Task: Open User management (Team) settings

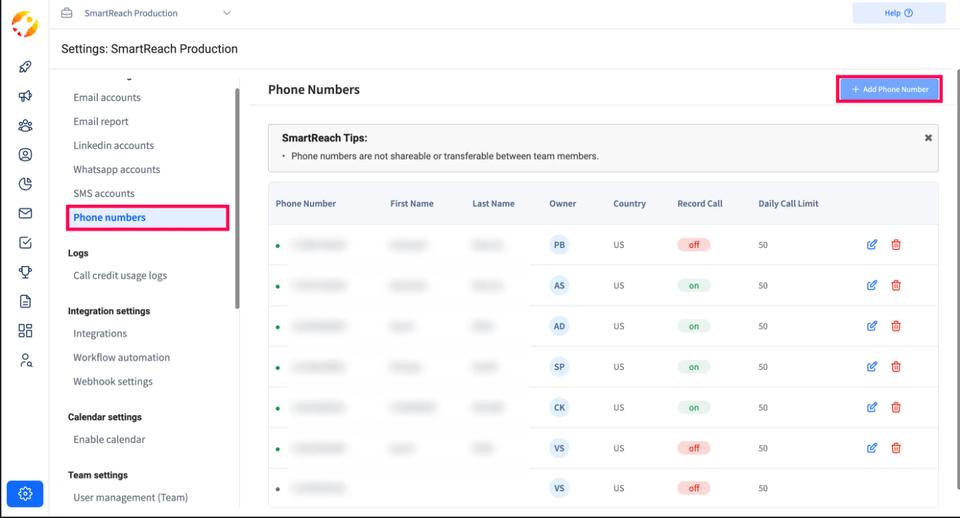Action: (x=131, y=497)
